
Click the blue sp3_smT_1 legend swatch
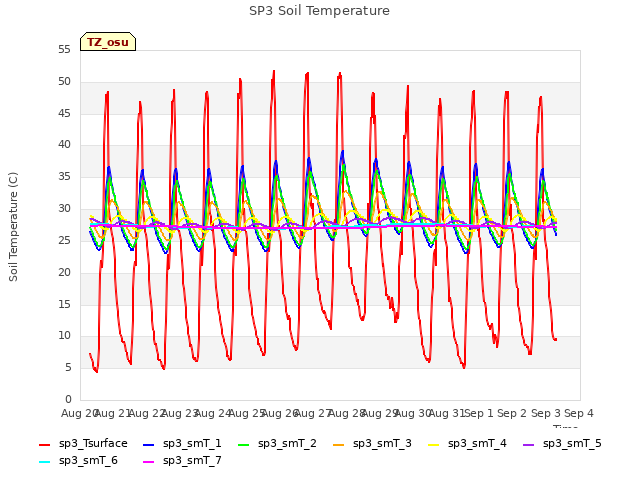[149, 444]
